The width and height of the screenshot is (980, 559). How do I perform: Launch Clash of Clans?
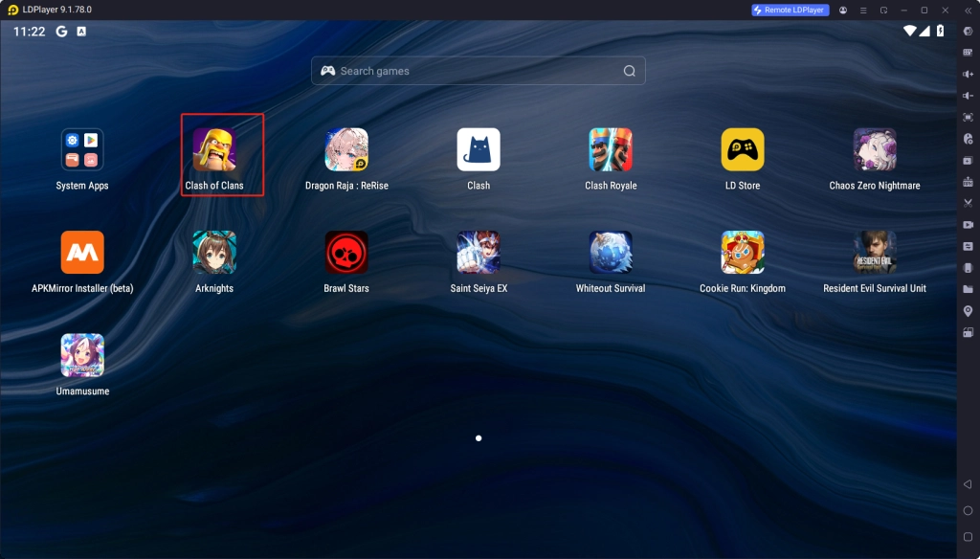[221, 150]
